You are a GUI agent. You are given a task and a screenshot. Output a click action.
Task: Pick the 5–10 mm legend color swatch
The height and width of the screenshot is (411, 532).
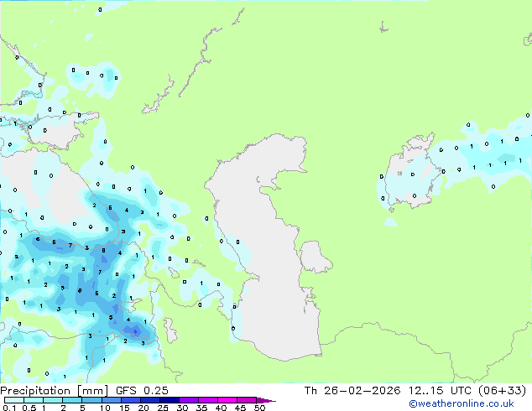point(91,400)
